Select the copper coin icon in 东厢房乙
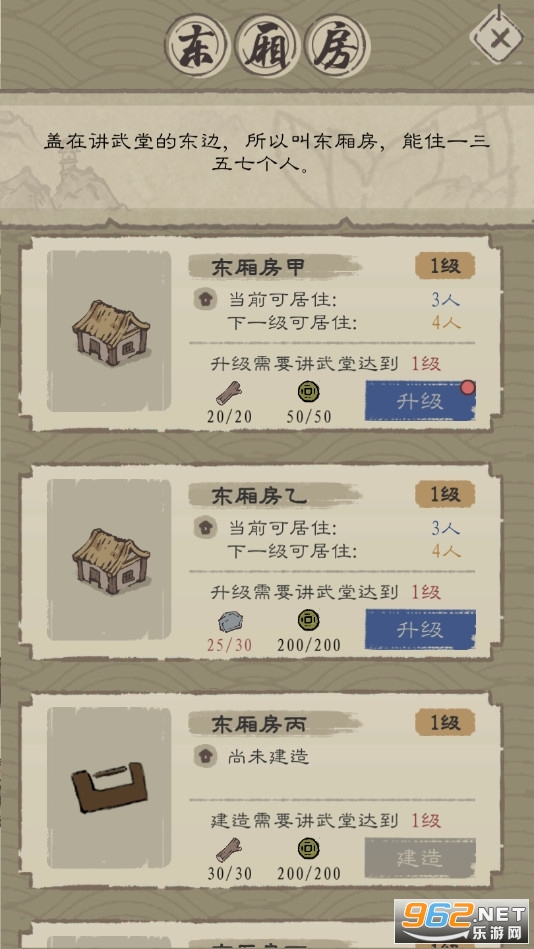 (x=309, y=620)
